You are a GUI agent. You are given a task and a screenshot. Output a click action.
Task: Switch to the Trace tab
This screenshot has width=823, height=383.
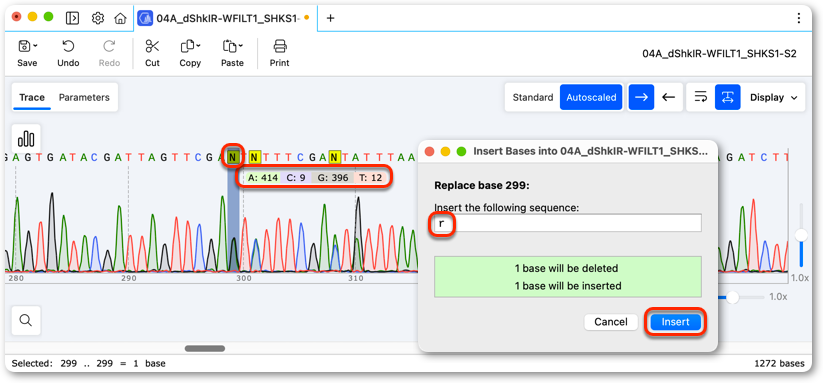point(32,98)
